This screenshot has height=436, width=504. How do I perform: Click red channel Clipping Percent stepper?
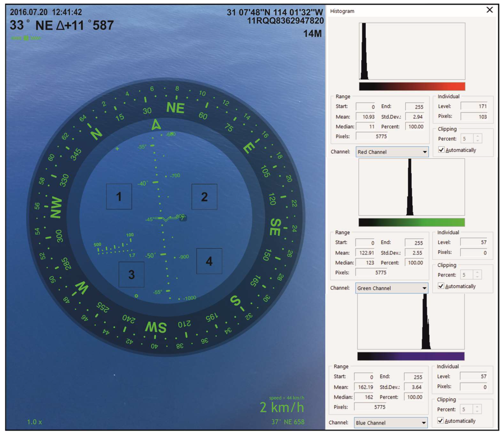[477, 139]
